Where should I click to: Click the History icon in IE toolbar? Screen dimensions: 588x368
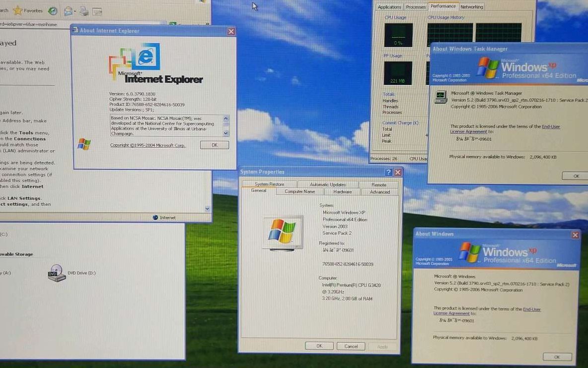(53, 11)
